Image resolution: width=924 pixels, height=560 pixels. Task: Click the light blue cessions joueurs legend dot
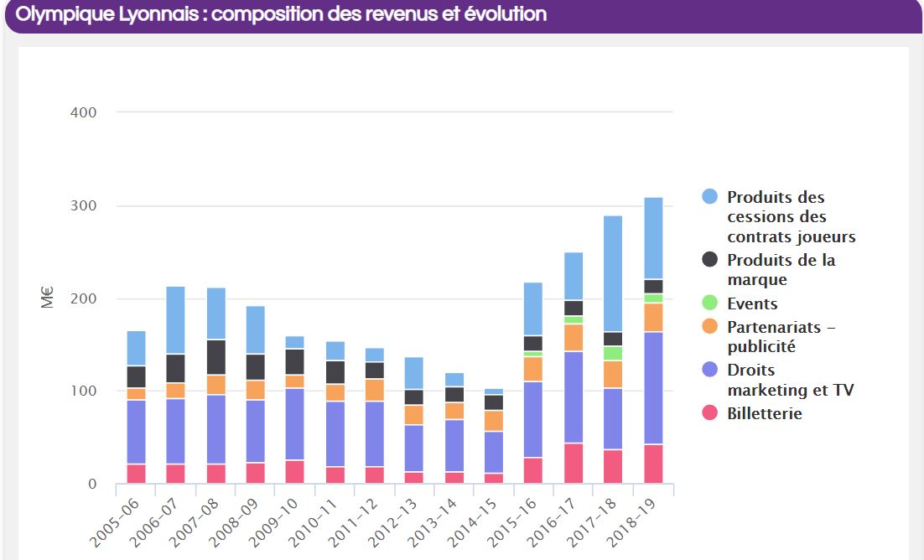point(710,196)
